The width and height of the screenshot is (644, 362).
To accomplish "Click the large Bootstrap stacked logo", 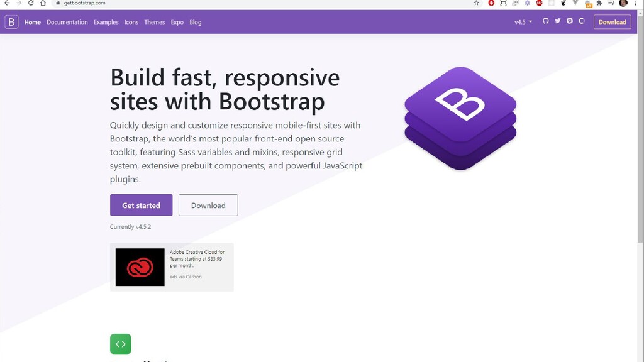I will click(460, 118).
